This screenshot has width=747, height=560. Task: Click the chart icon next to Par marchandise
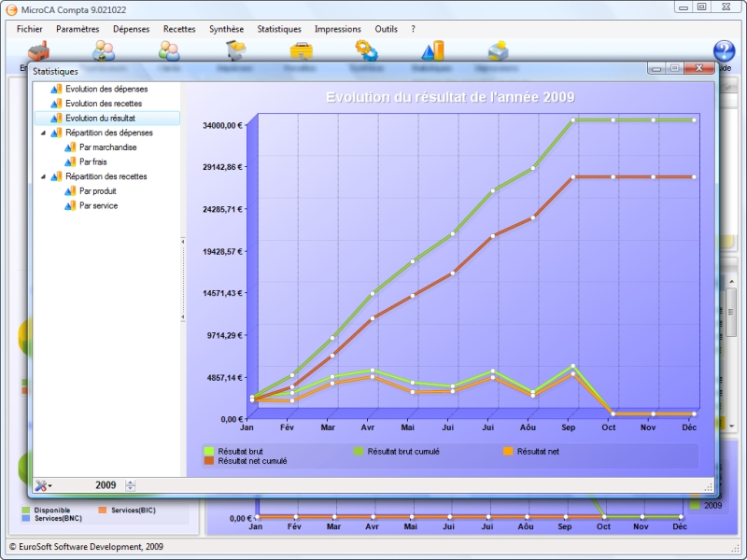click(70, 147)
